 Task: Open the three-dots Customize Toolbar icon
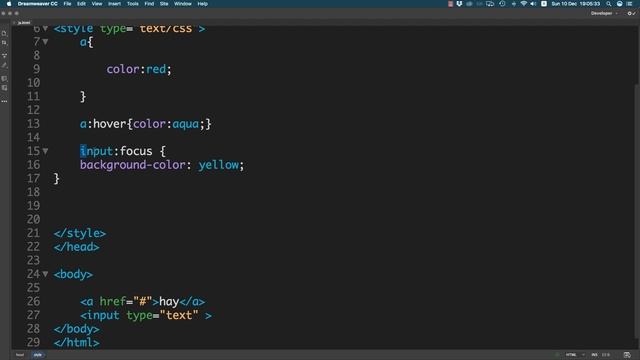(4, 101)
